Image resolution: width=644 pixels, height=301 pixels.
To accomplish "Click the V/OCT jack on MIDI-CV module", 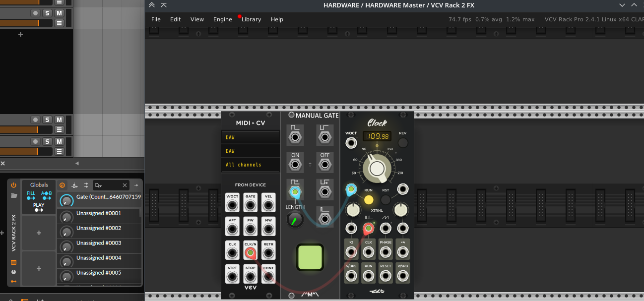I will [x=232, y=206].
